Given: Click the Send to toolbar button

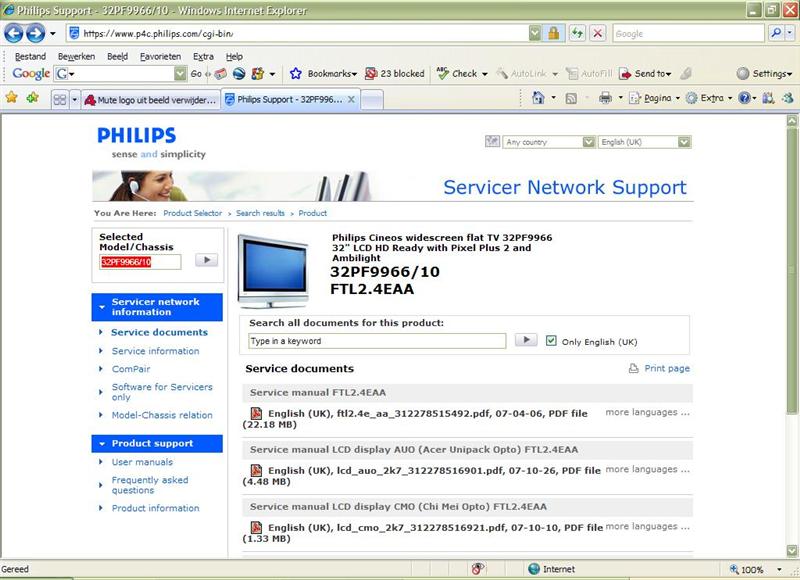Looking at the screenshot, I should [646, 73].
